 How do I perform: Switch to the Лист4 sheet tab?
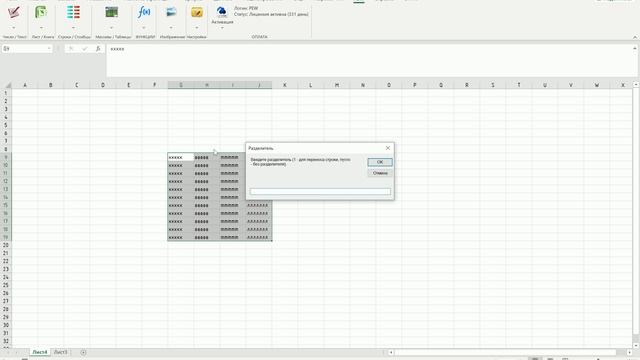[x=40, y=352]
